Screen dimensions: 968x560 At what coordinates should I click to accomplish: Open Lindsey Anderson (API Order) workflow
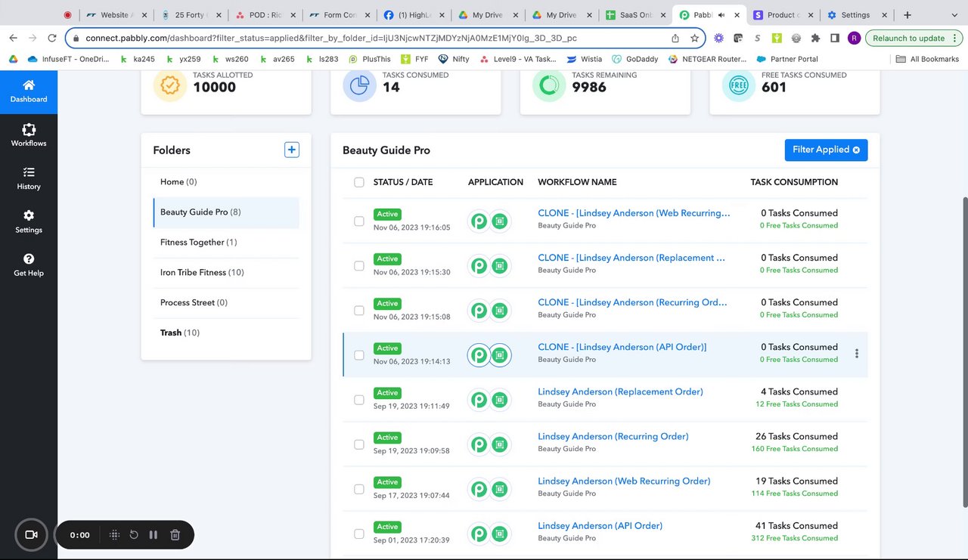click(x=600, y=525)
